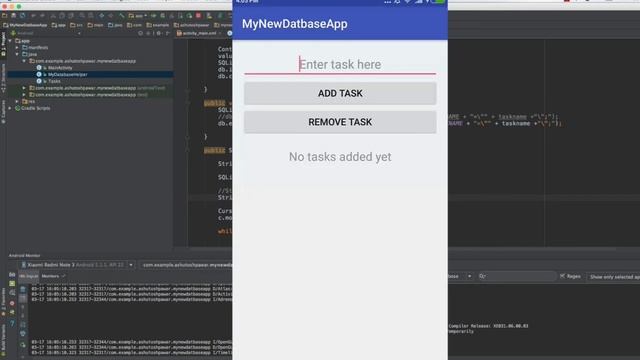Open the Favorites side tab

tap(3, 302)
